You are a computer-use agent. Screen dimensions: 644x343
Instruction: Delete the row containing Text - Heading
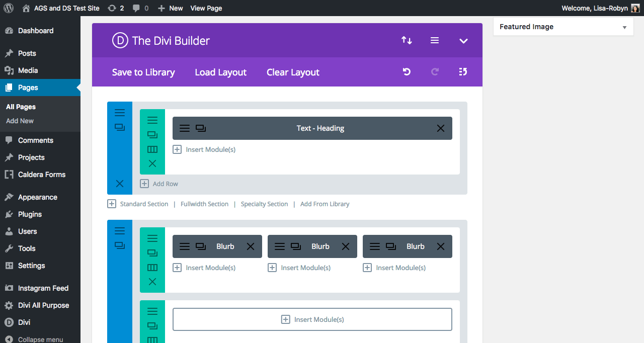click(152, 163)
